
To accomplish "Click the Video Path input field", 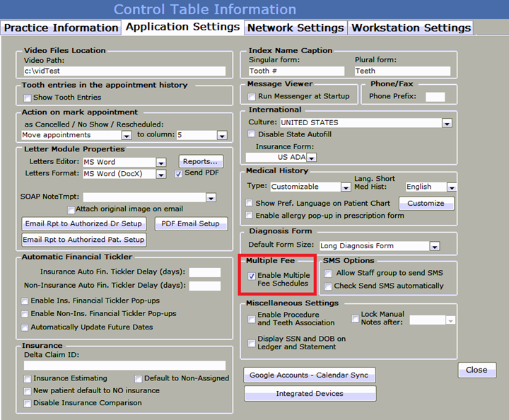I will click(x=124, y=71).
